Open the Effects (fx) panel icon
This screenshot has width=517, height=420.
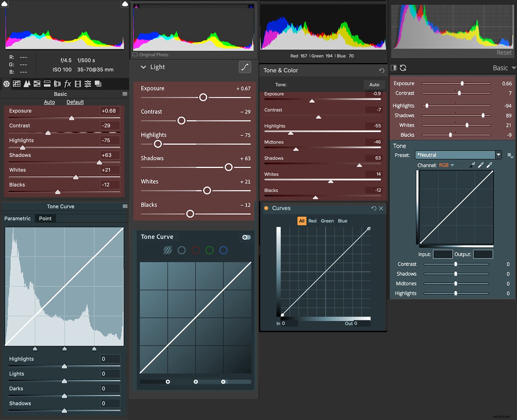tap(68, 84)
